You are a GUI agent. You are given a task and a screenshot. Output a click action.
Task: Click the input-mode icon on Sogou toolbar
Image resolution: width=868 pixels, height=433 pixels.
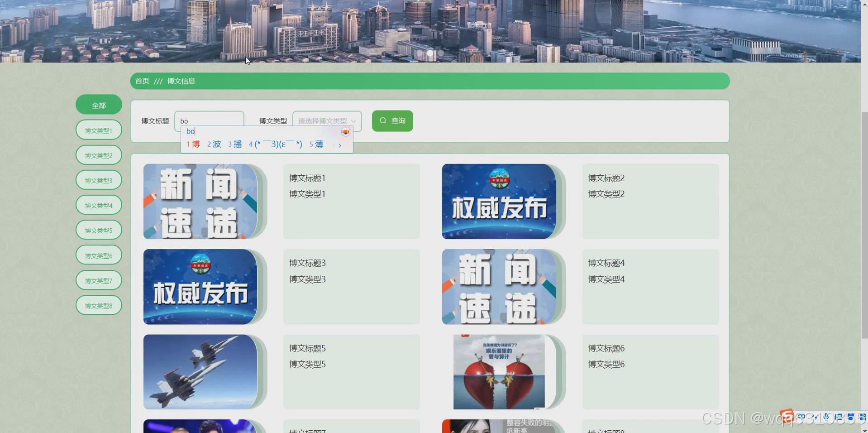pyautogui.click(x=801, y=417)
